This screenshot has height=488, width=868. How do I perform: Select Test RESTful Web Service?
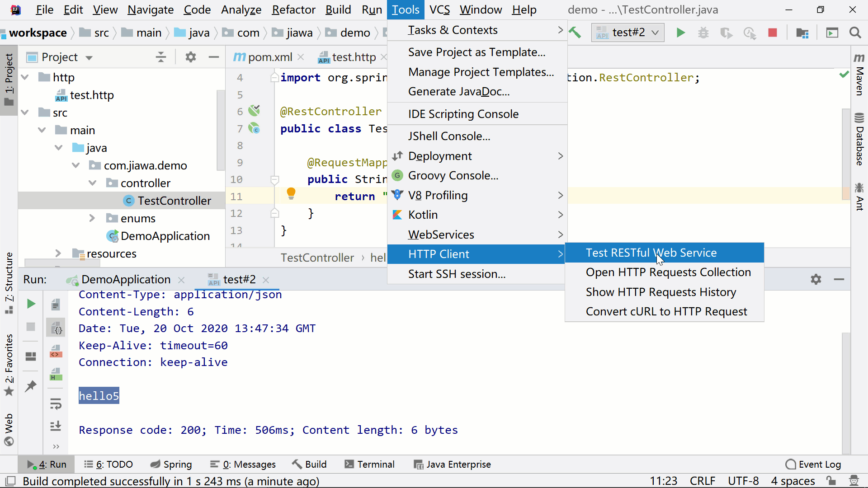click(x=665, y=253)
